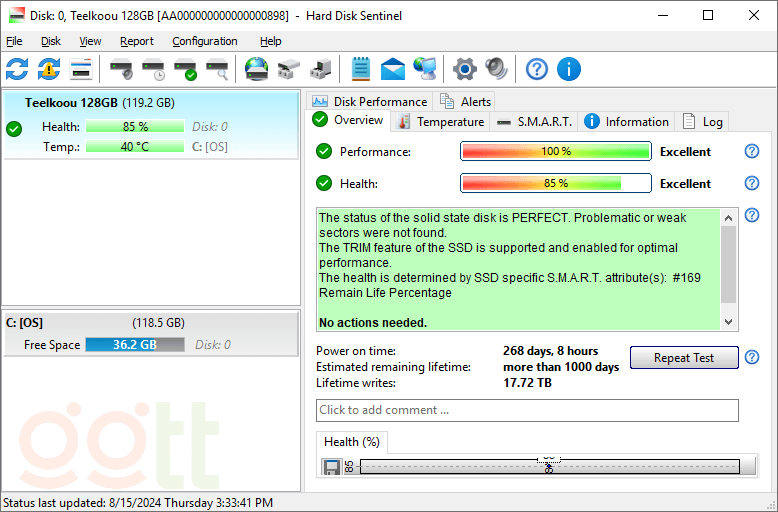Click the disk with magnifying glass icon
The image size is (778, 512).
point(217,69)
